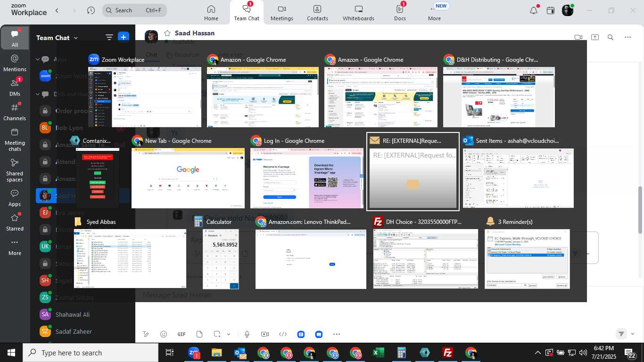Search within the Saad Hassan chat
Viewport: 644px width, 362px height.
pyautogui.click(x=611, y=37)
